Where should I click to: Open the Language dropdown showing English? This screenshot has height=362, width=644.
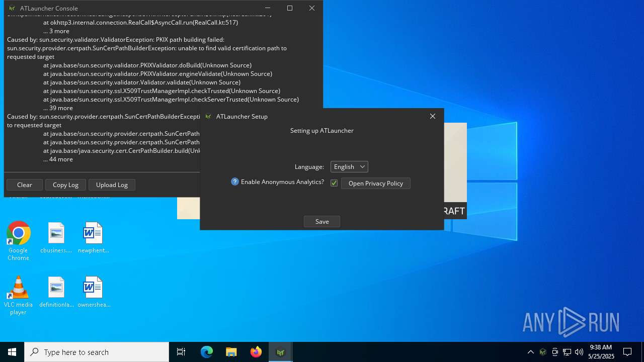coord(349,167)
